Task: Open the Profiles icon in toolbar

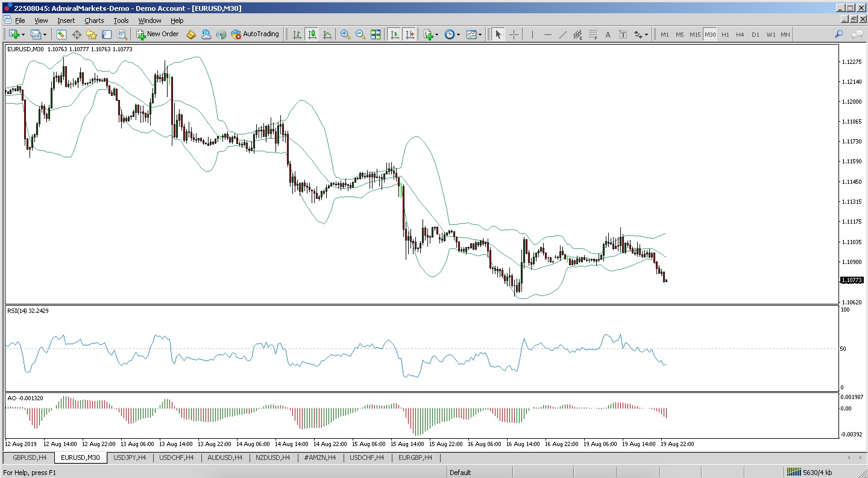Action: point(36,34)
